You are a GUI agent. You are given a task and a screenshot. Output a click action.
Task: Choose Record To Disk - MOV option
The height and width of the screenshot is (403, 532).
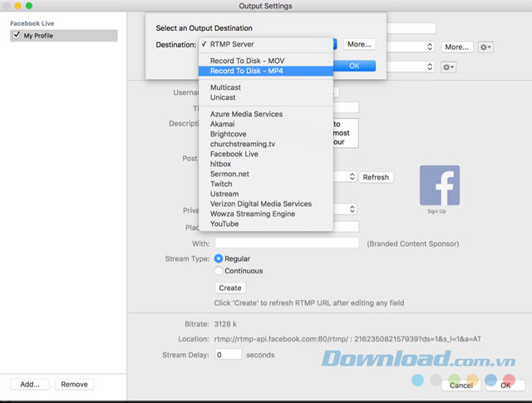pos(266,61)
